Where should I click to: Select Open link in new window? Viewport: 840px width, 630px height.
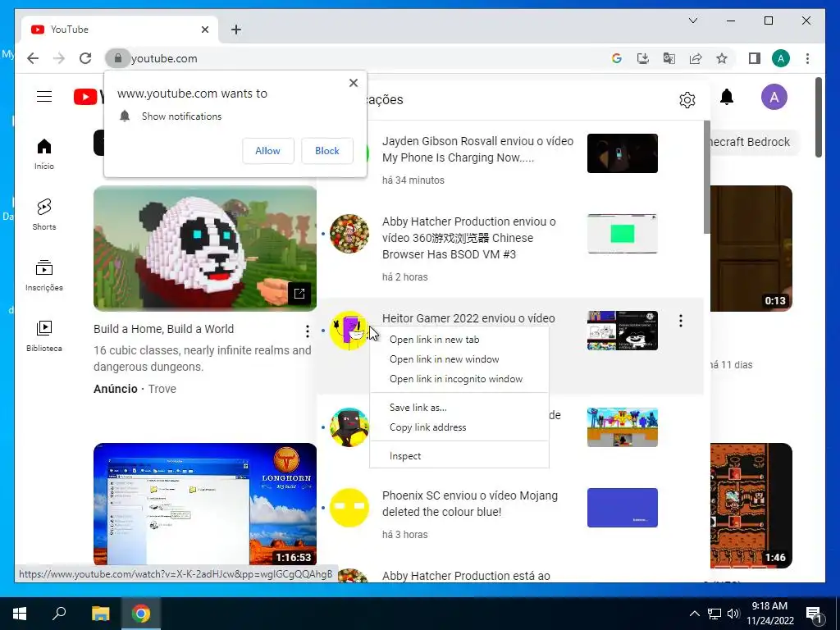(459, 359)
